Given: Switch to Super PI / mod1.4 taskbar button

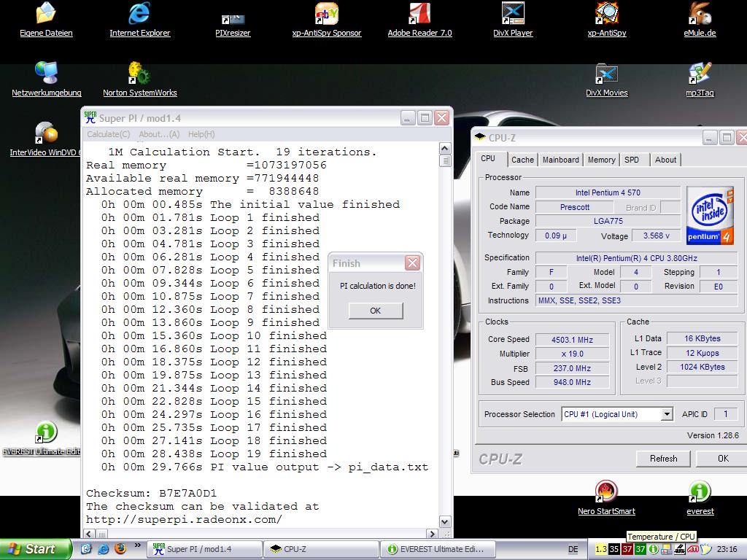Looking at the screenshot, I should [205, 549].
